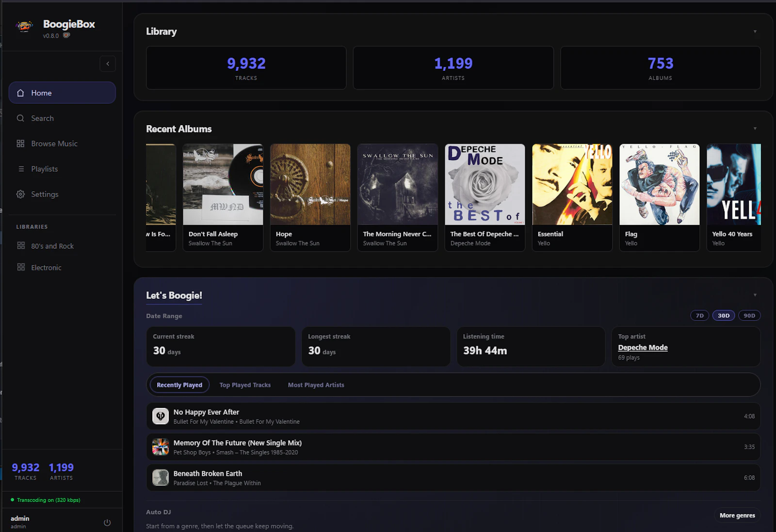
Task: Collapse the sidebar with the chevron button
Action: pyautogui.click(x=108, y=64)
